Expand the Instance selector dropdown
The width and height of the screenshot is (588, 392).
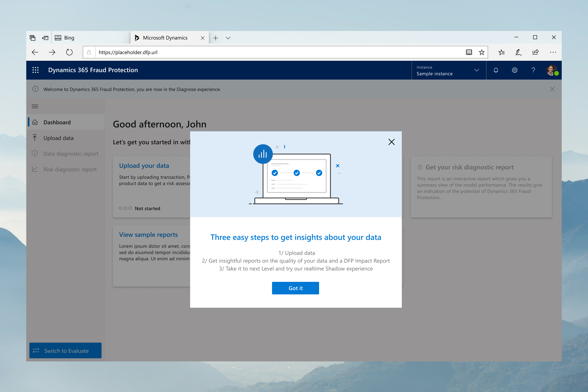(x=449, y=70)
